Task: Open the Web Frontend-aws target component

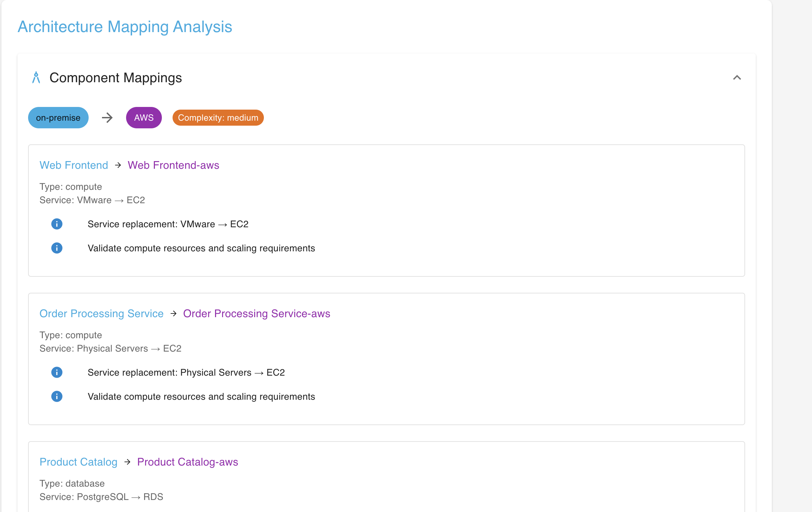Action: pyautogui.click(x=173, y=165)
